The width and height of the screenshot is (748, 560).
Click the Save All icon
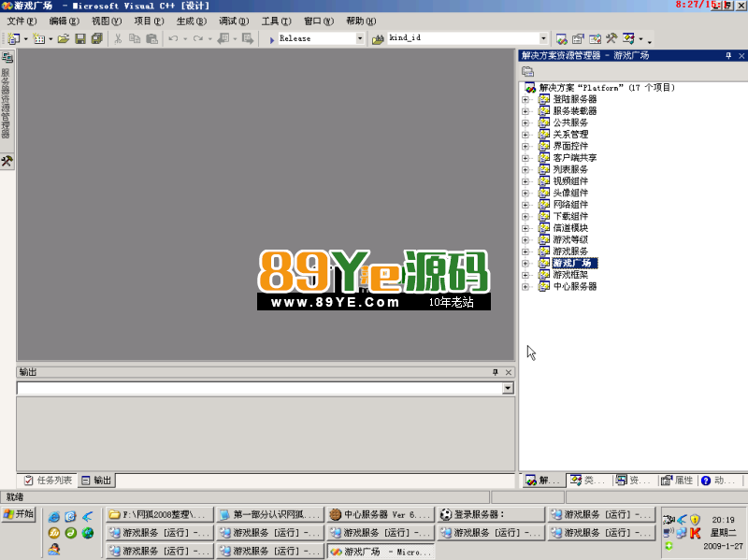(97, 38)
